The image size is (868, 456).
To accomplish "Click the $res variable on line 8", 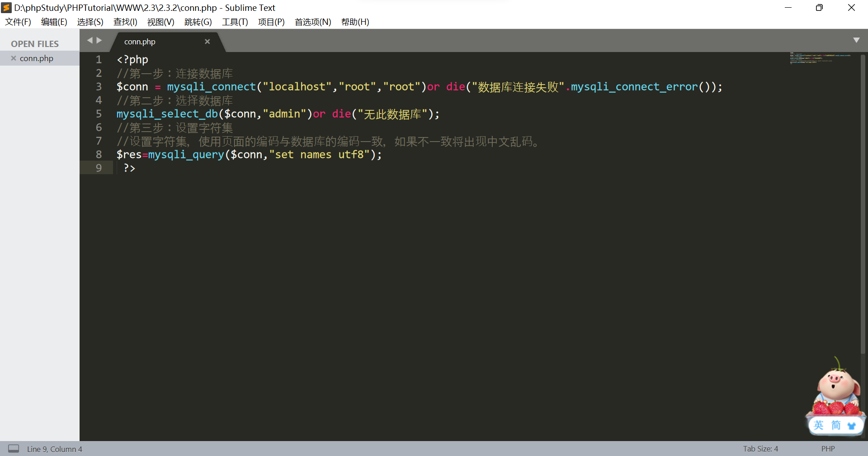I will click(x=129, y=154).
